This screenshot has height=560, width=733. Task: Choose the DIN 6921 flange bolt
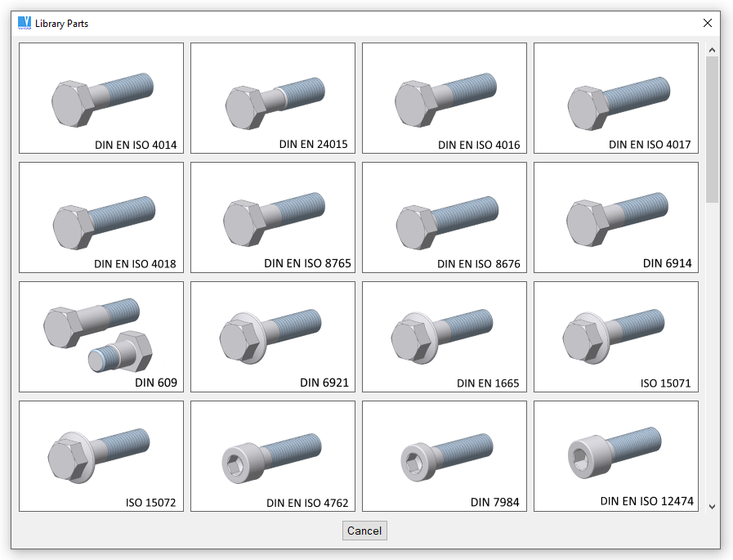click(x=273, y=337)
